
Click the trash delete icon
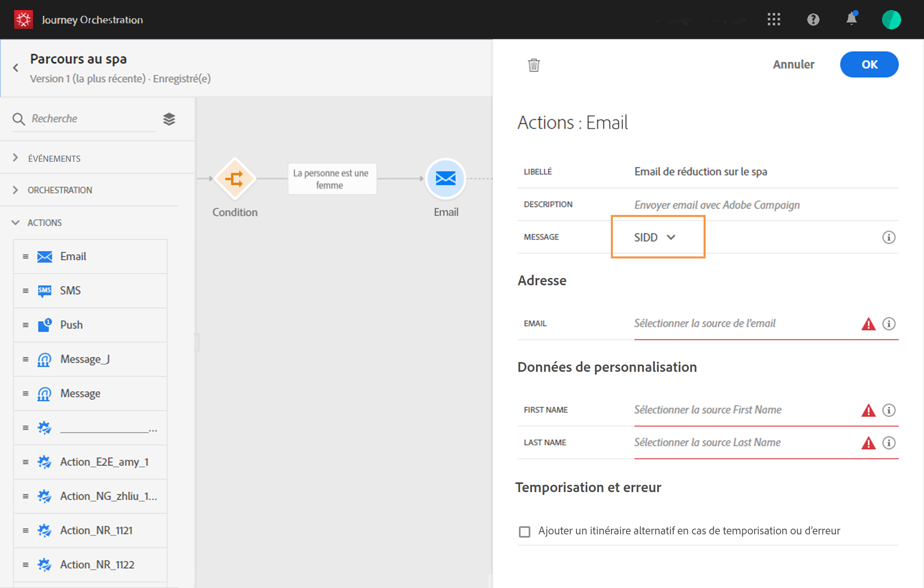[x=534, y=65]
